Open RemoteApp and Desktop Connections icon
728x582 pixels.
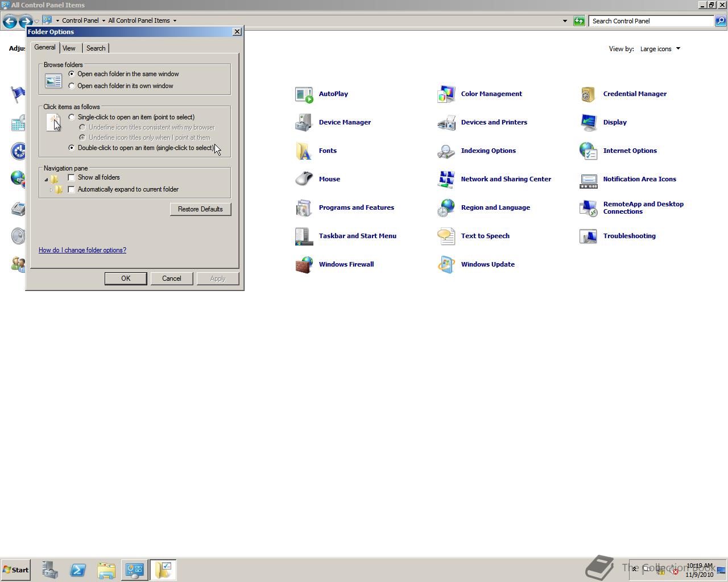[x=589, y=208]
